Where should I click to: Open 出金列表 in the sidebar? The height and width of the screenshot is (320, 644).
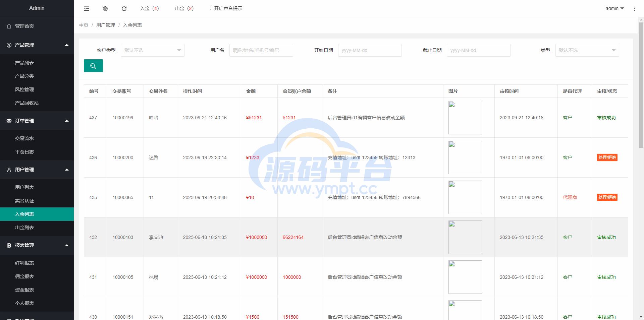coord(37,228)
